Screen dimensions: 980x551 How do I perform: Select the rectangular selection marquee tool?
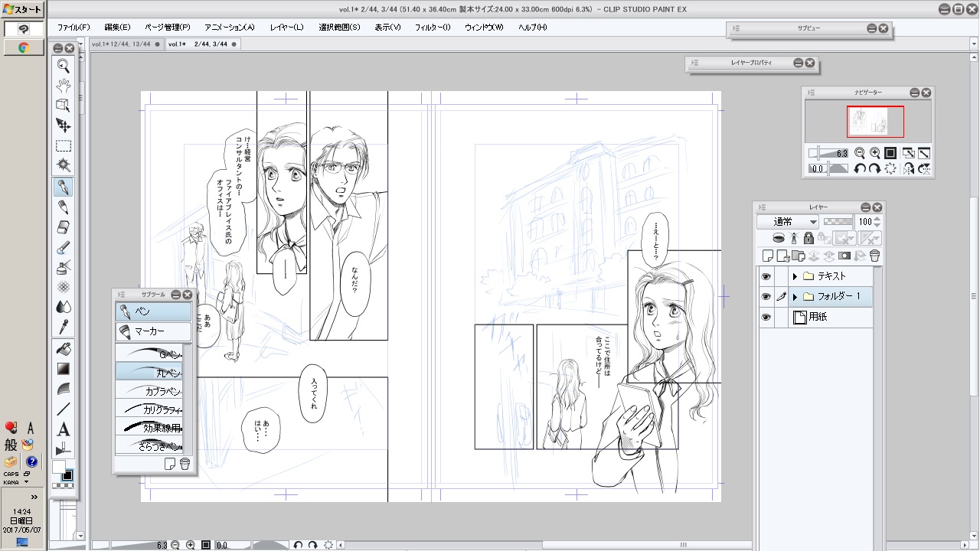click(64, 145)
